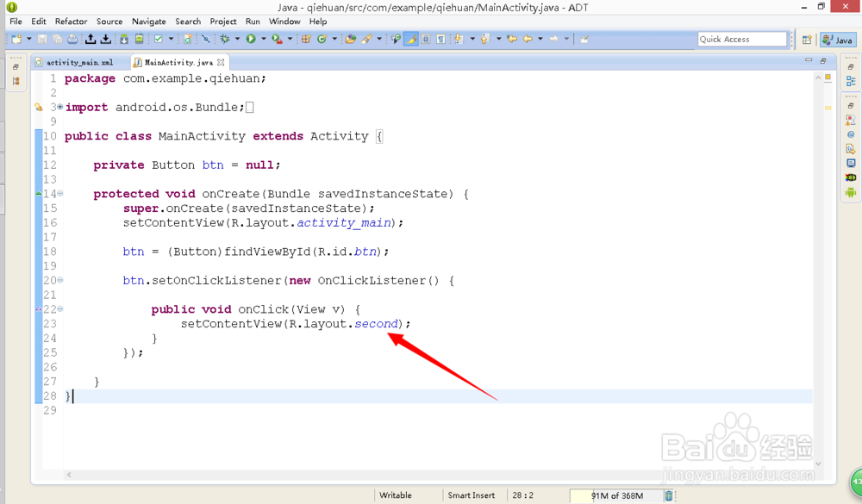Open the Project menu
The width and height of the screenshot is (862, 504).
(223, 22)
